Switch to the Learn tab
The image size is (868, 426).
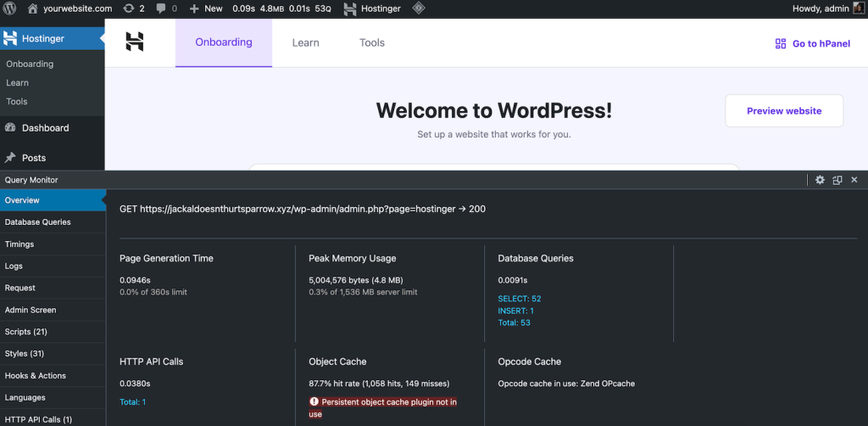pos(305,42)
